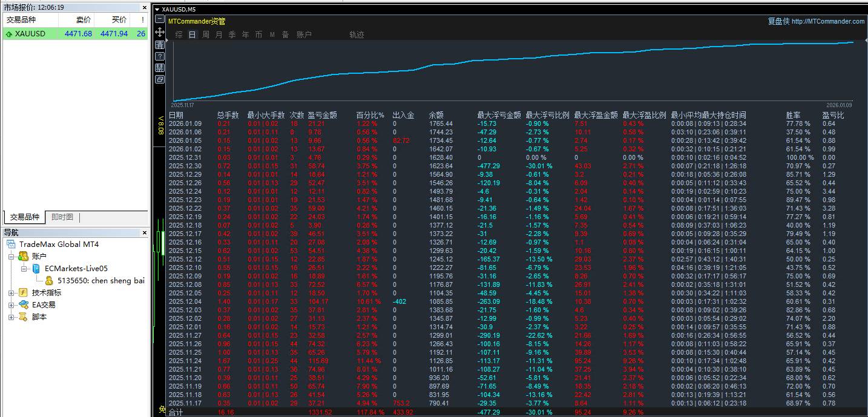Click the 清 clear icon in side strip
The height and width of the screenshot is (417, 868).
[160, 45]
